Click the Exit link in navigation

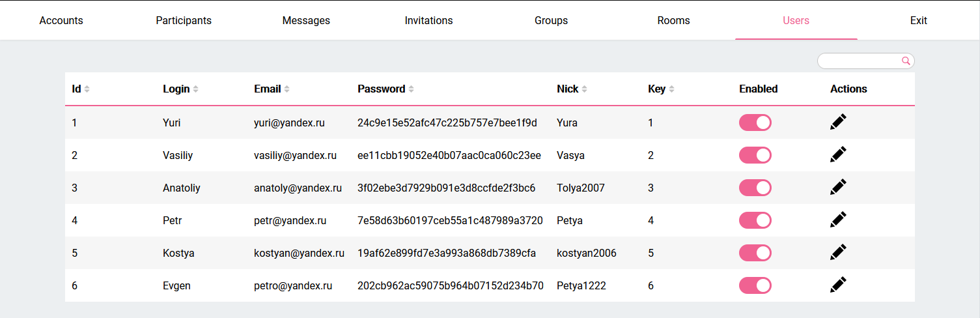tap(918, 20)
